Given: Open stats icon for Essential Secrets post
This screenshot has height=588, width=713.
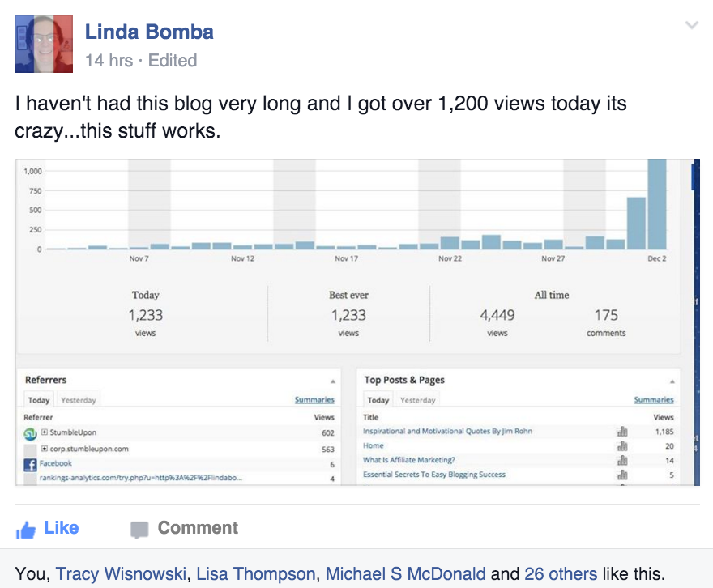Looking at the screenshot, I should tap(622, 475).
